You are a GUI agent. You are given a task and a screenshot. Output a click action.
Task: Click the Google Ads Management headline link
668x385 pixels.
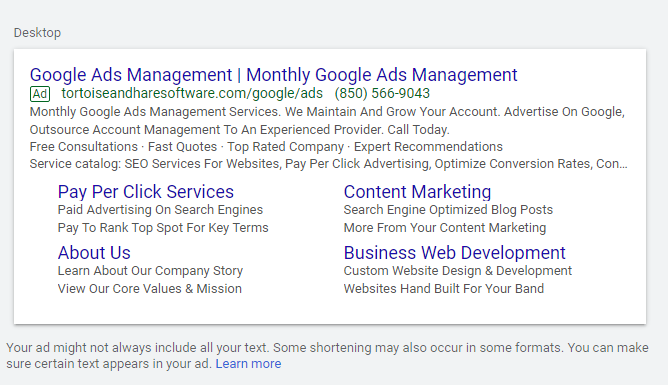pos(274,75)
